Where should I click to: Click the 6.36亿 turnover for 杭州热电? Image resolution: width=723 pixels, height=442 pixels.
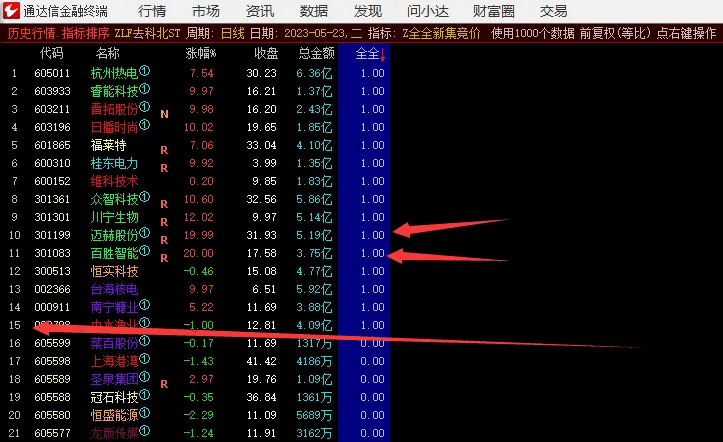coord(314,73)
